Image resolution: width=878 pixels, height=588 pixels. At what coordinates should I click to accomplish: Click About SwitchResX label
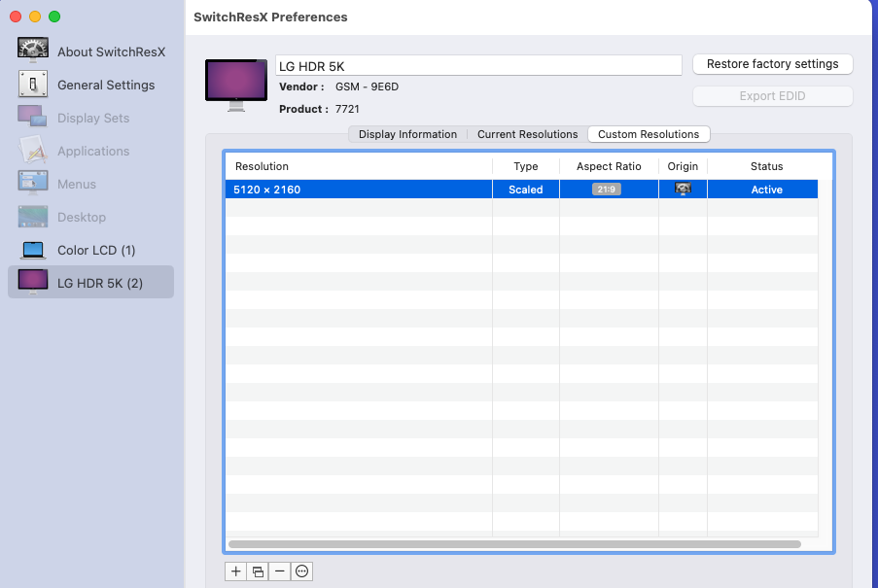tap(112, 52)
